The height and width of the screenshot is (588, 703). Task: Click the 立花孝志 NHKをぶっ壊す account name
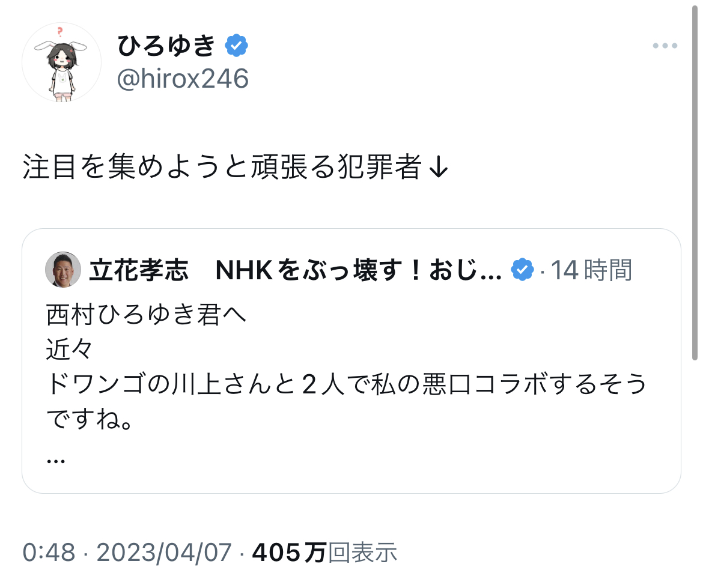point(294,271)
